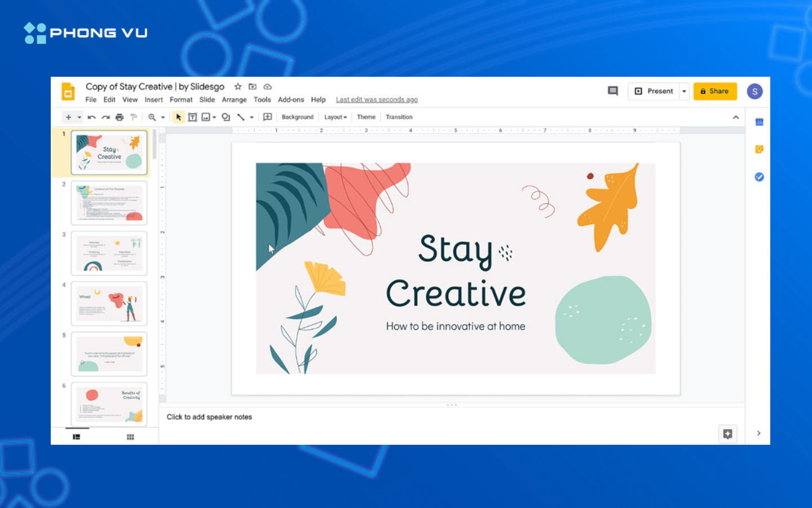The image size is (812, 508).
Task: Click the undo arrow in the toolbar
Action: 91,117
